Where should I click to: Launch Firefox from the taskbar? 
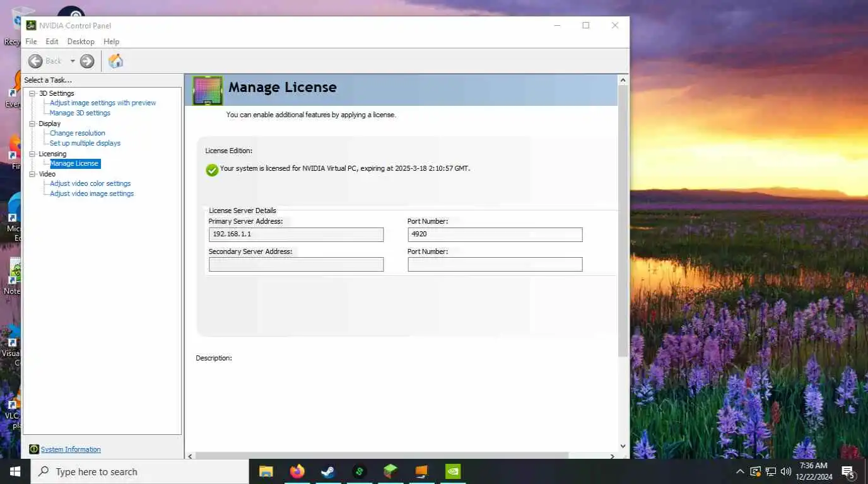[297, 471]
